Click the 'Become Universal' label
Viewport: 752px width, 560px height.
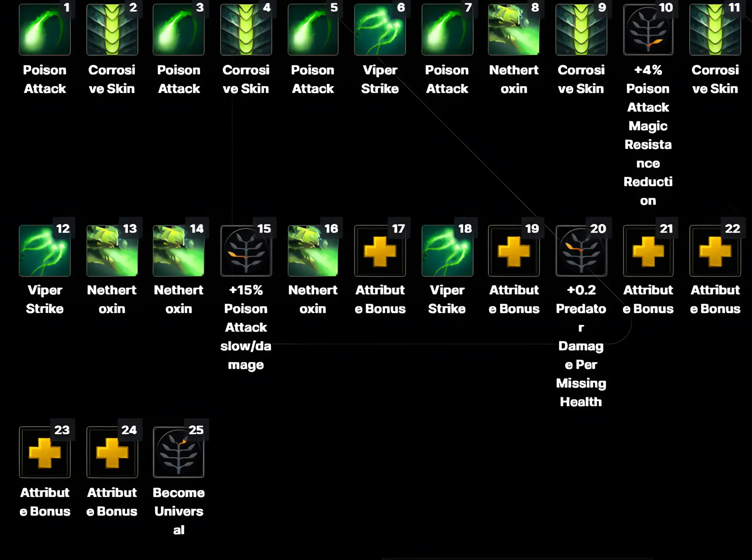tap(179, 511)
